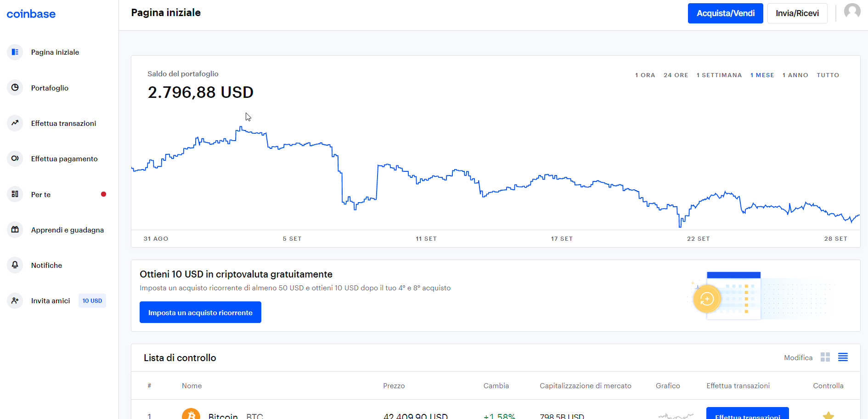
Task: Click the Acquista/Vendi button
Action: click(x=726, y=13)
